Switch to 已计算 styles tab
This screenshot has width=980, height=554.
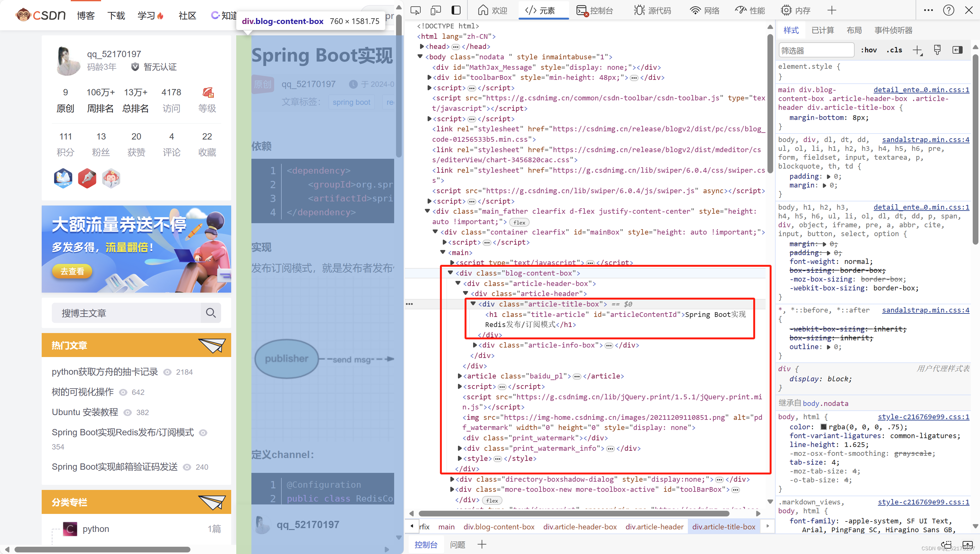pos(822,30)
